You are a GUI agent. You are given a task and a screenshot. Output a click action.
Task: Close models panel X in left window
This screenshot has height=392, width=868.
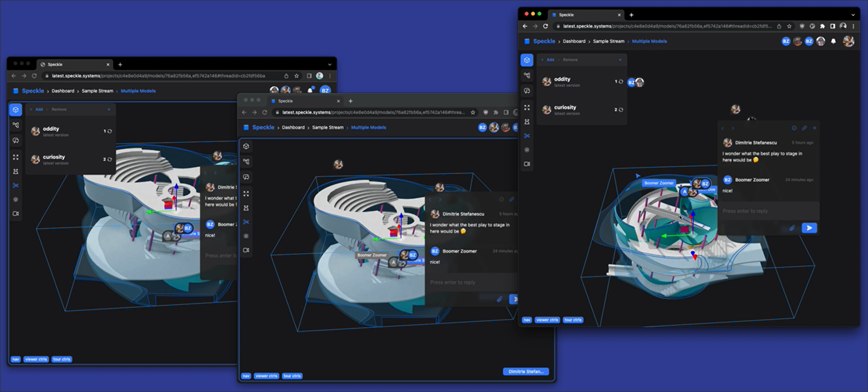[109, 109]
